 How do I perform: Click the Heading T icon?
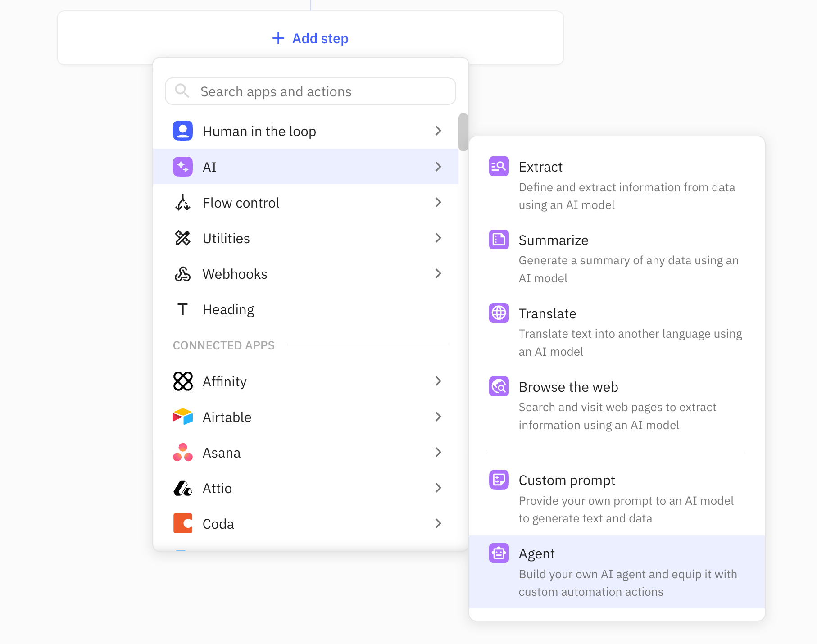point(182,309)
